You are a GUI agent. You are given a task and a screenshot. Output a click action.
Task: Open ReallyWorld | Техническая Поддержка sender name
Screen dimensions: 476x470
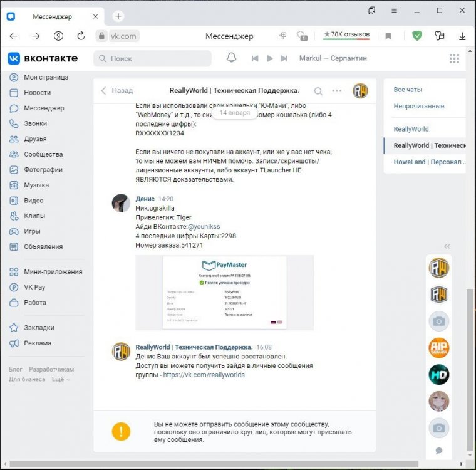tap(194, 347)
